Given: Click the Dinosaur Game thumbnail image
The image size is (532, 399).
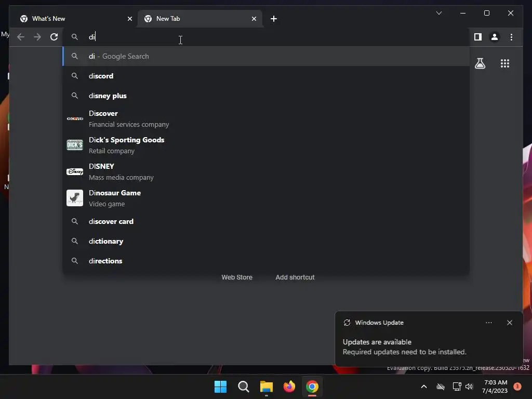Looking at the screenshot, I should pyautogui.click(x=75, y=198).
